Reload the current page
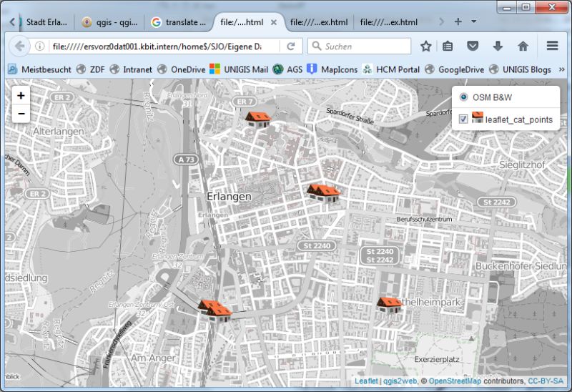This screenshot has height=392, width=572. point(291,46)
